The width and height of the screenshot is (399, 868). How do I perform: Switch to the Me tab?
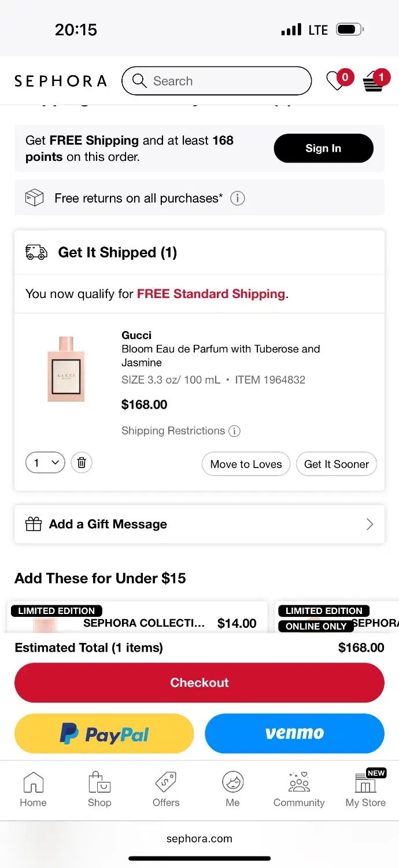click(232, 790)
